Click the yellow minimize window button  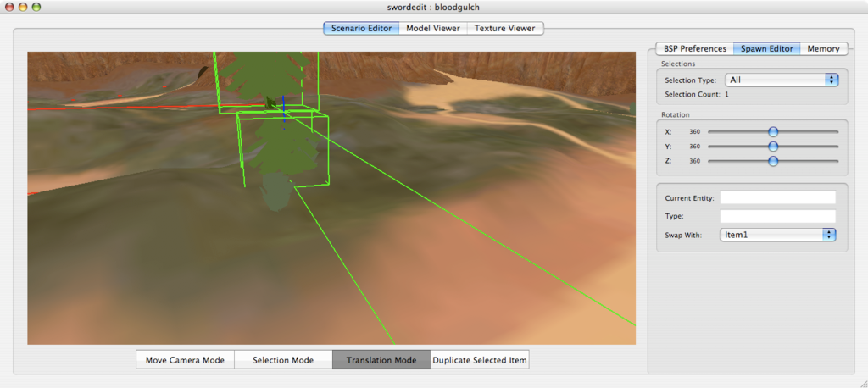pos(23,7)
